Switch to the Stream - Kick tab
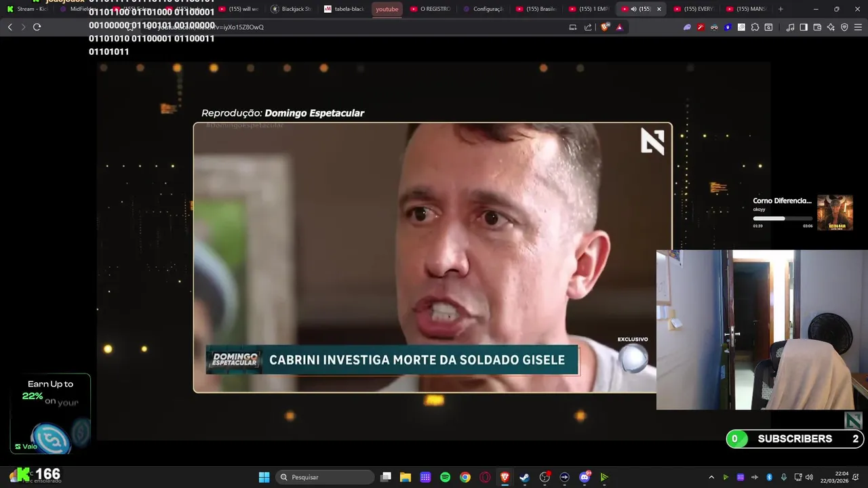Image resolution: width=868 pixels, height=488 pixels. (27, 9)
